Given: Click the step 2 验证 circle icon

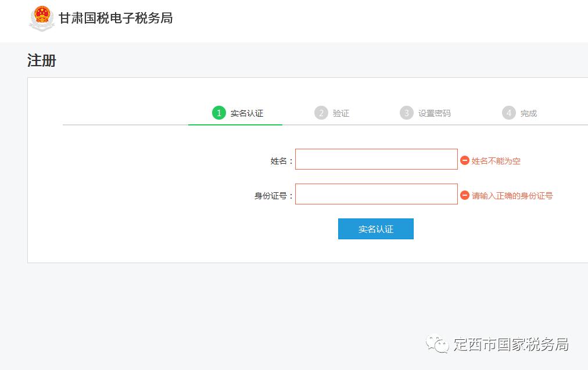Looking at the screenshot, I should [x=322, y=113].
